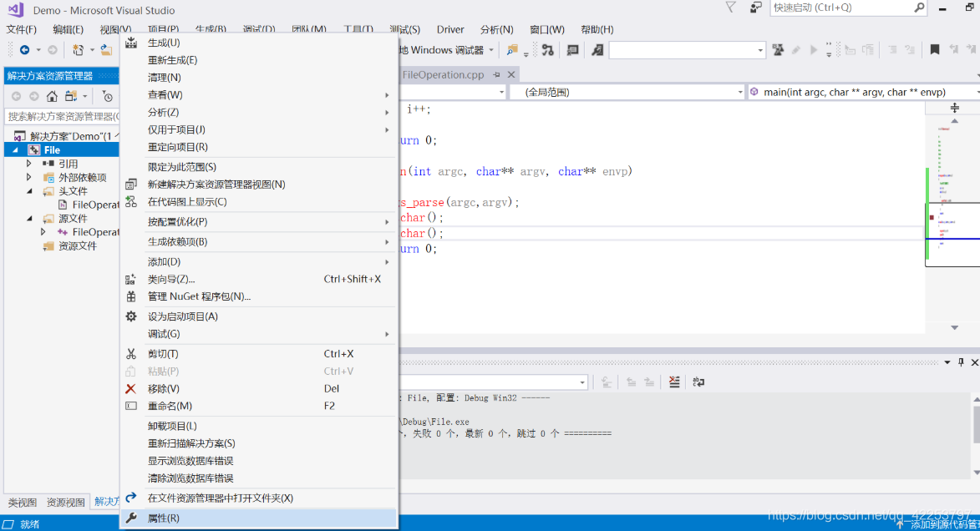Click the pending changes clock icon

tap(108, 96)
